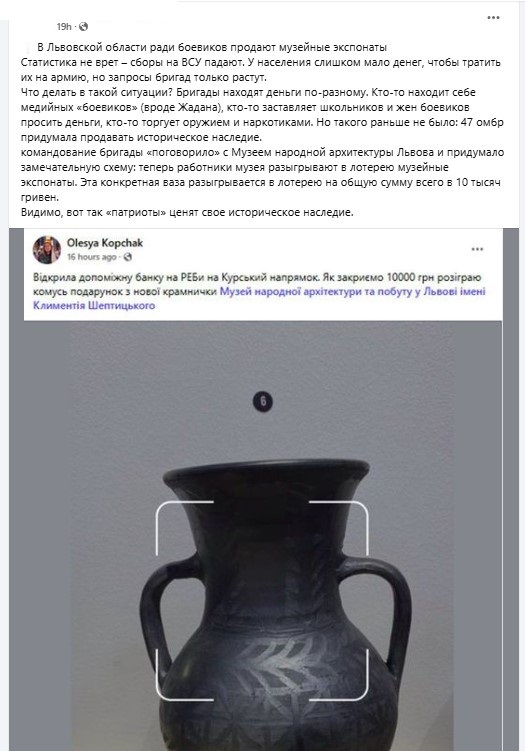Viewport: 525px width, 751px height.
Task: Click the Ukrainian text starting Відкрила допоміжну банку
Action: click(x=259, y=291)
